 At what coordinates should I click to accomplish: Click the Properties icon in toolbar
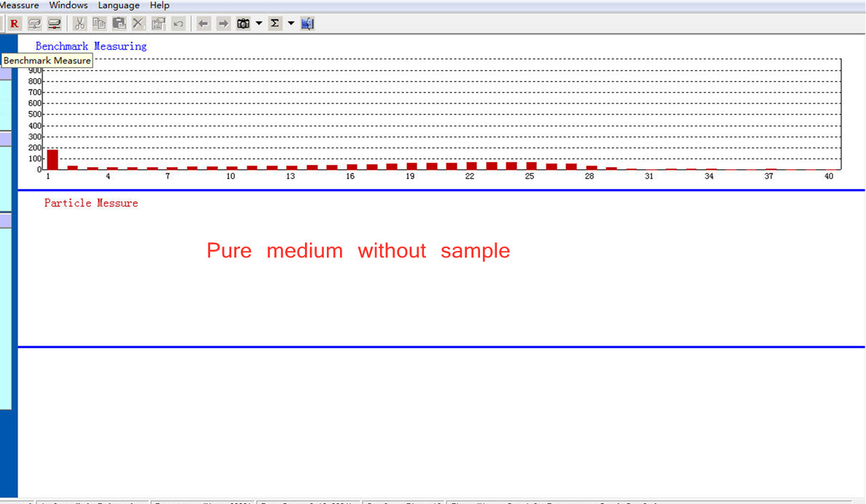pyautogui.click(x=158, y=23)
